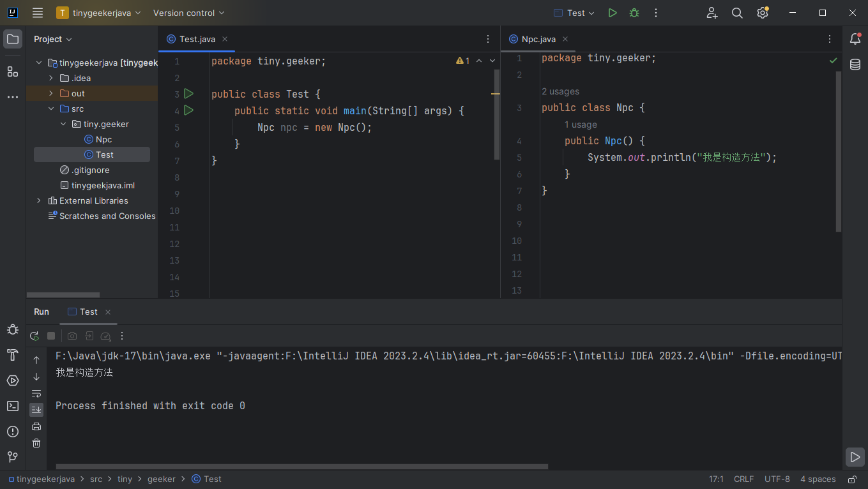Change CRLF line separator
Viewport: 868px width, 489px height.
[743, 479]
